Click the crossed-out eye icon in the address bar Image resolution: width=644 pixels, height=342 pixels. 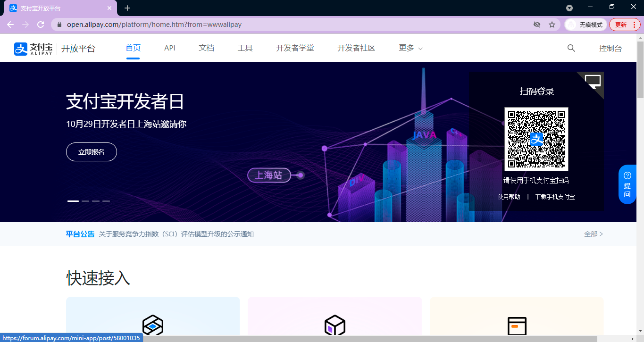click(537, 24)
